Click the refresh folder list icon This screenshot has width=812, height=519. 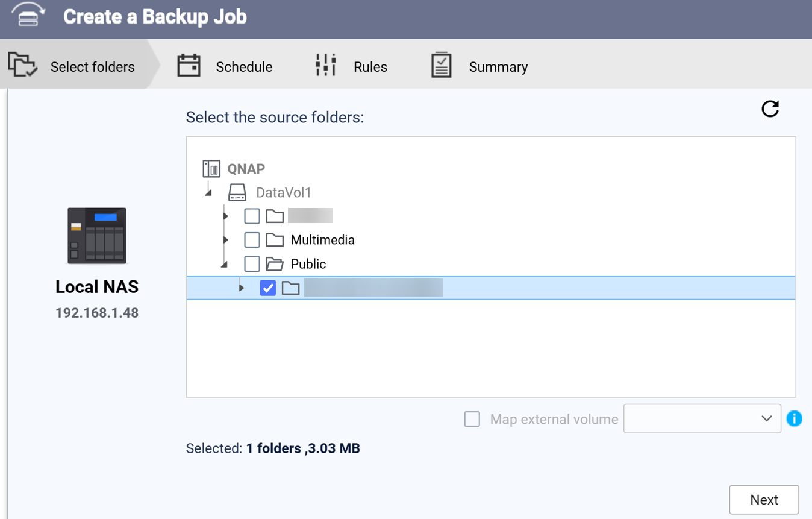(x=770, y=109)
